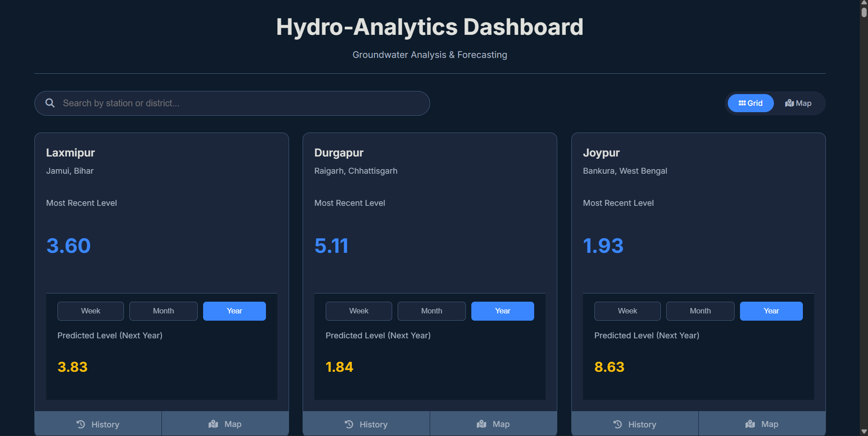
Task: Switch the dashboard to Grid view
Action: (750, 103)
